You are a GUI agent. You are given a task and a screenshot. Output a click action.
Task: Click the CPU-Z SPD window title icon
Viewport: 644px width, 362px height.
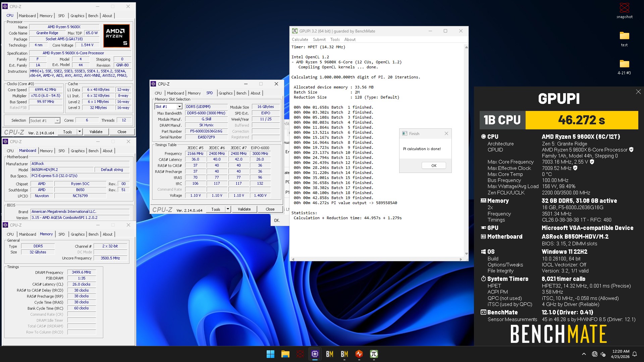153,84
